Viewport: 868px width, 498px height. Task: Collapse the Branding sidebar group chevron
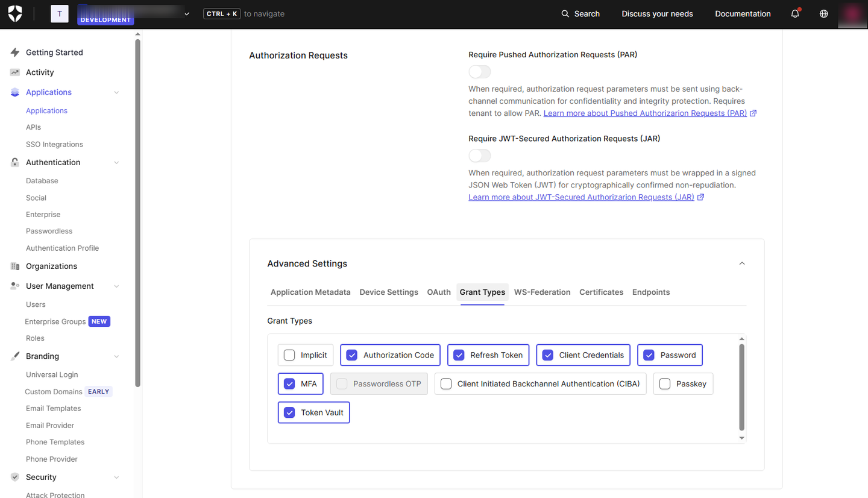click(x=116, y=356)
